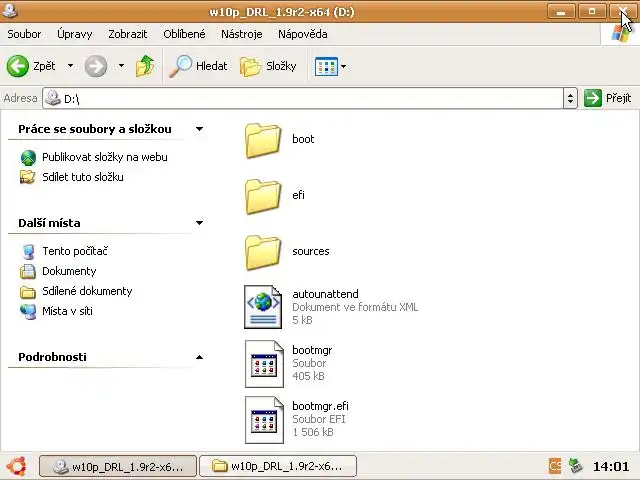Click the sources folder name
This screenshot has width=640, height=480.
pos(311,251)
